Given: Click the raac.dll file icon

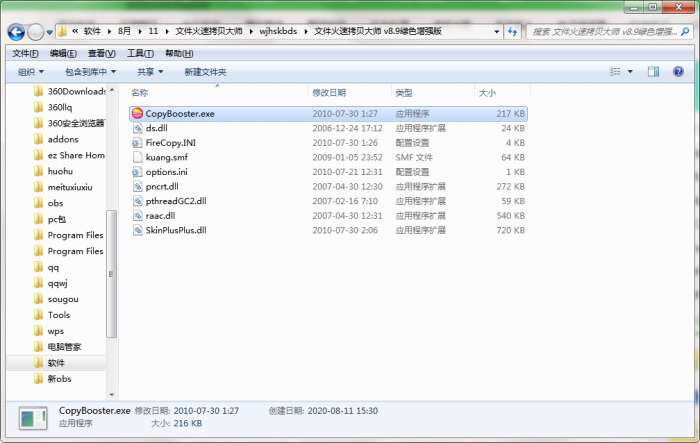Looking at the screenshot, I should point(138,216).
